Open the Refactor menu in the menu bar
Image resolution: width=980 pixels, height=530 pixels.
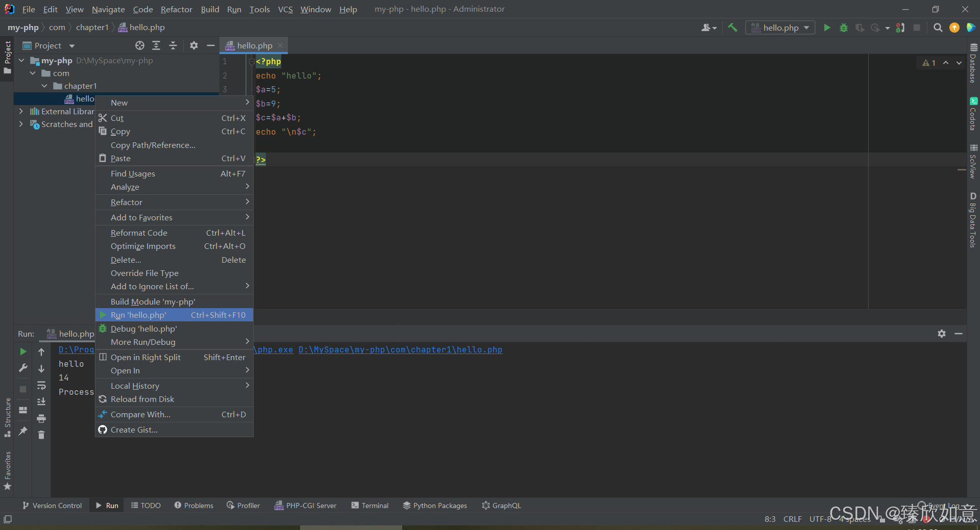tap(176, 9)
